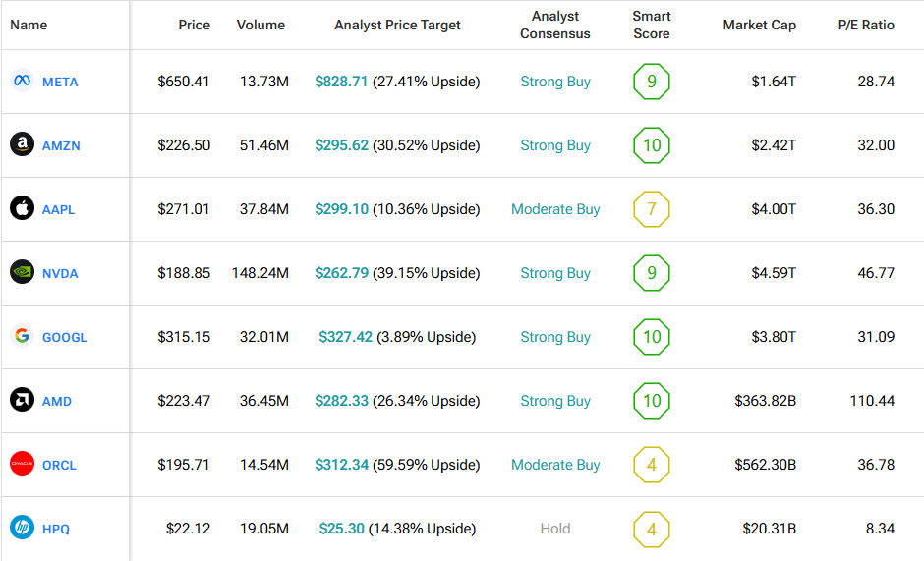Click AMZN's Smart Score 10 badge
The height and width of the screenshot is (561, 924).
(651, 145)
